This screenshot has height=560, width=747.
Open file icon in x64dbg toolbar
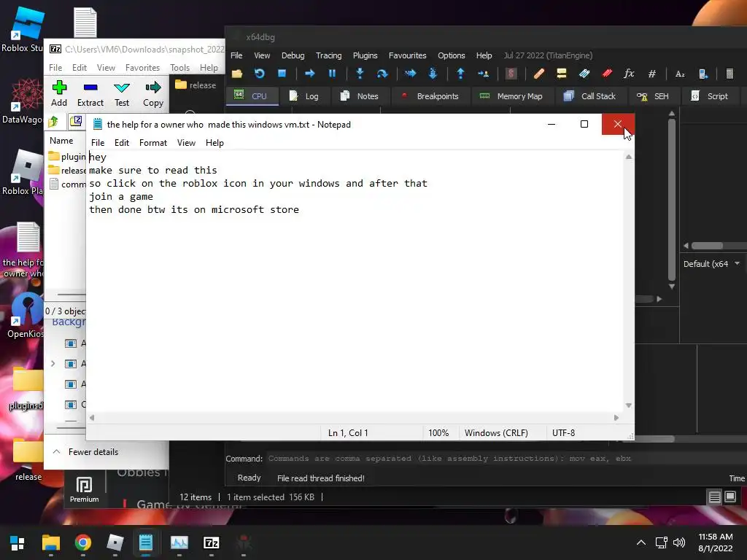pyautogui.click(x=237, y=74)
